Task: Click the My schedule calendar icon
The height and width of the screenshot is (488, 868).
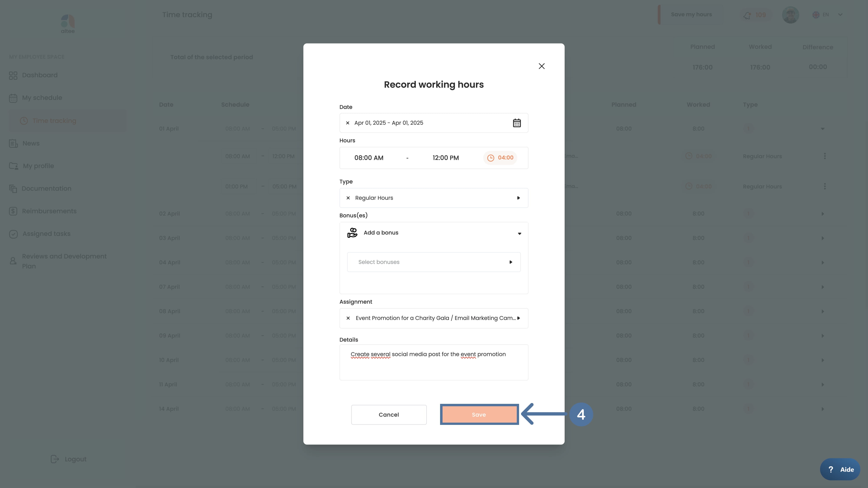Action: click(x=13, y=98)
